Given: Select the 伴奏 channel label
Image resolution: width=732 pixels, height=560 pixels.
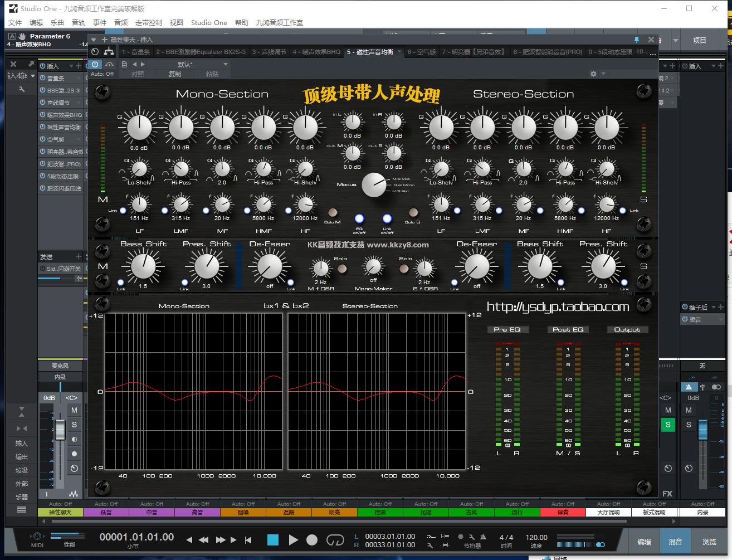Looking at the screenshot, I should [x=563, y=512].
